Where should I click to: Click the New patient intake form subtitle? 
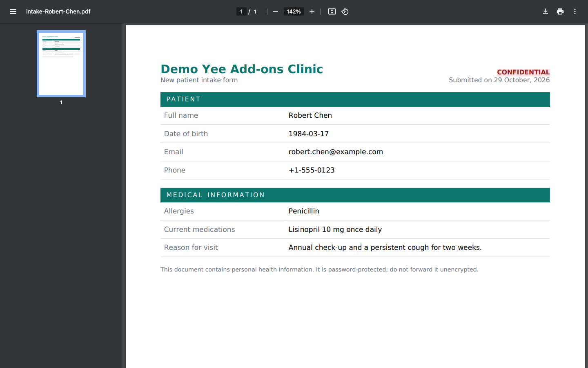click(199, 80)
